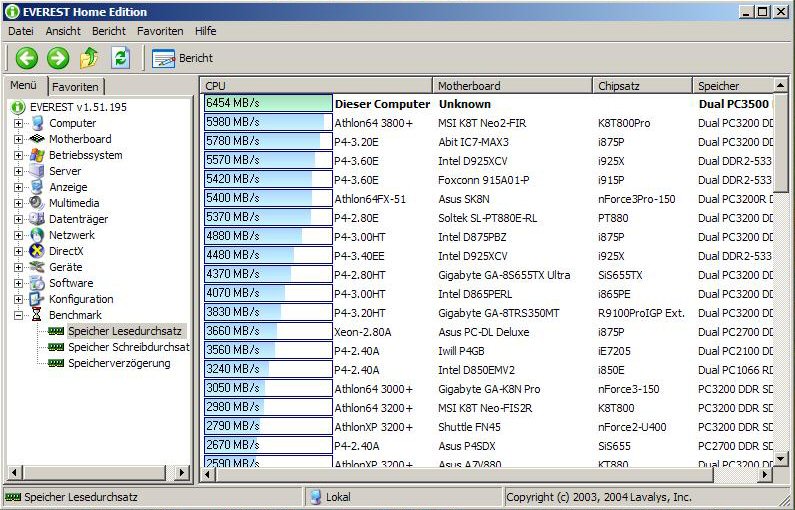The image size is (795, 510).
Task: Click the Gigabyte GA-8S655TX Ultra cell
Action: (x=504, y=275)
